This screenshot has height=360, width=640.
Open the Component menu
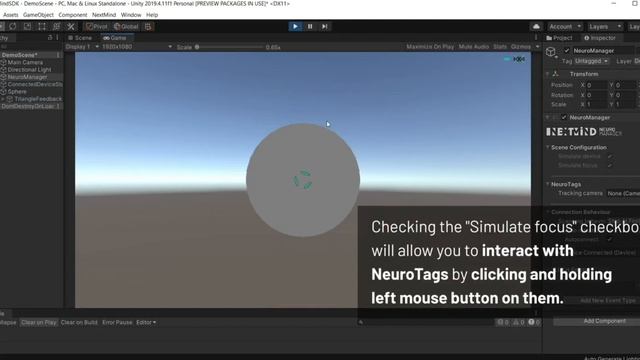coord(73,15)
